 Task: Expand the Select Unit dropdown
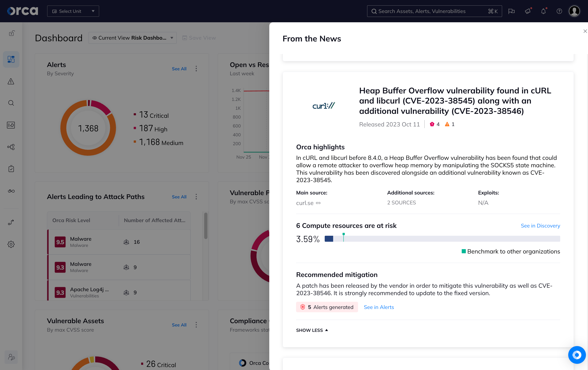click(73, 11)
